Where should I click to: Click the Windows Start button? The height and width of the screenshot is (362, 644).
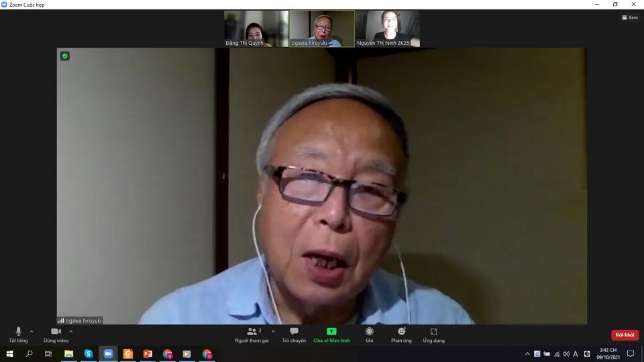9,354
